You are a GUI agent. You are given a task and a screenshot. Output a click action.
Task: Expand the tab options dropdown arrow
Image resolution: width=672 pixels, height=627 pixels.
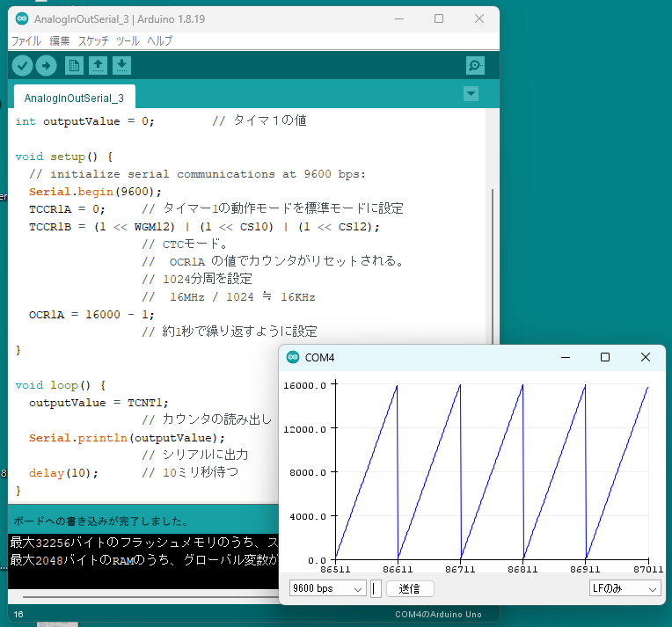[x=471, y=94]
